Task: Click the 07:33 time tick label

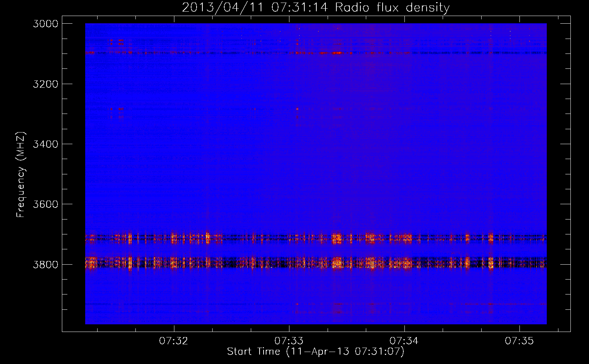Action: point(289,341)
